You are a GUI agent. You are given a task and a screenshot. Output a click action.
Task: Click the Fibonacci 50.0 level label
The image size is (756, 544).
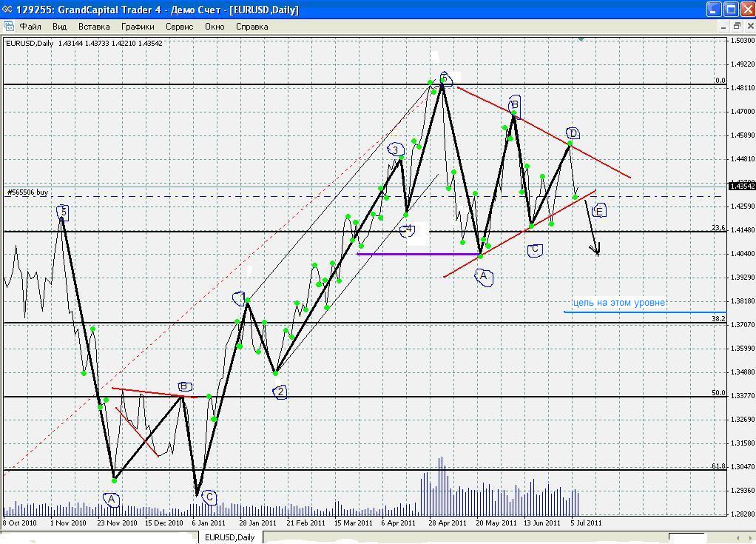[x=718, y=393]
